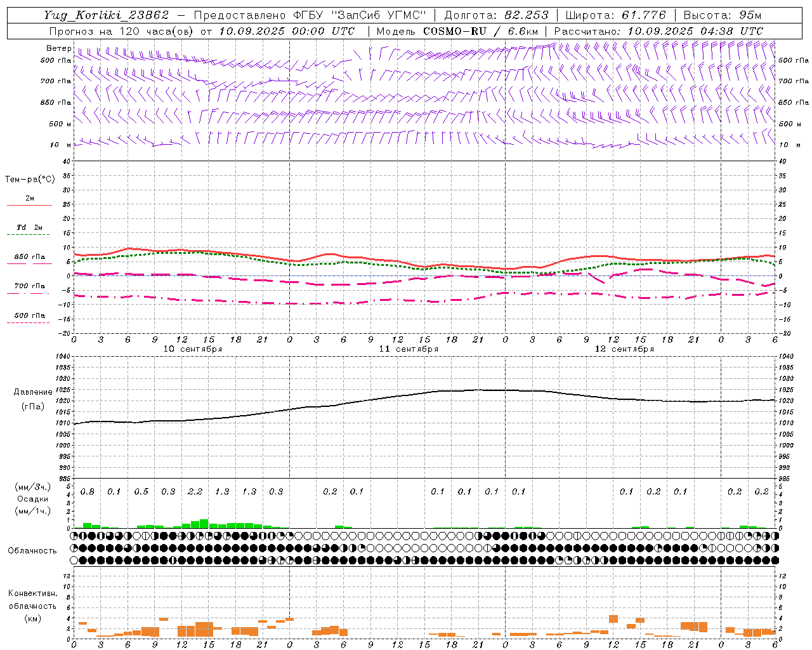
Task: Select the (мм/1ч.) hourly precipitation unit
Action: 33,511
